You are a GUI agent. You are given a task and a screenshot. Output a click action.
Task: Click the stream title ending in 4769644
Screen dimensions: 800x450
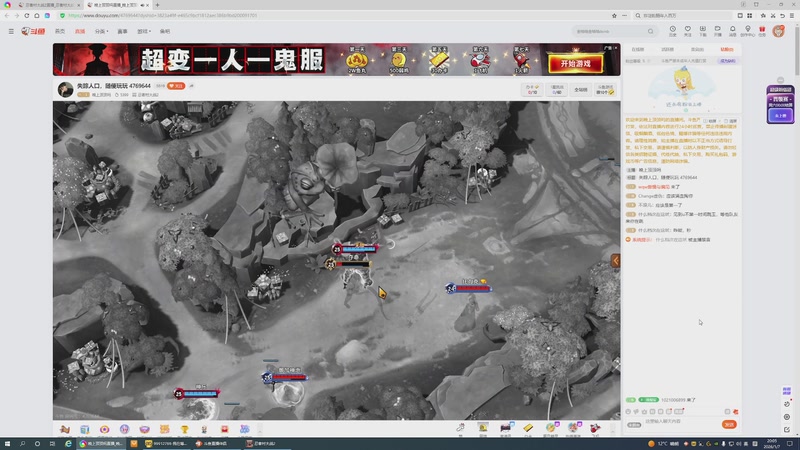113,86
